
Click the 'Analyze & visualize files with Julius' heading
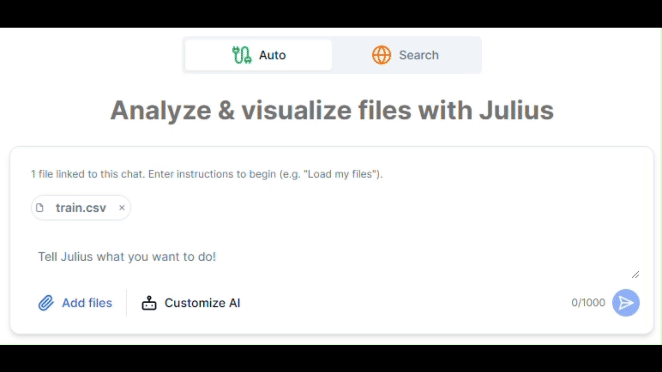point(332,110)
